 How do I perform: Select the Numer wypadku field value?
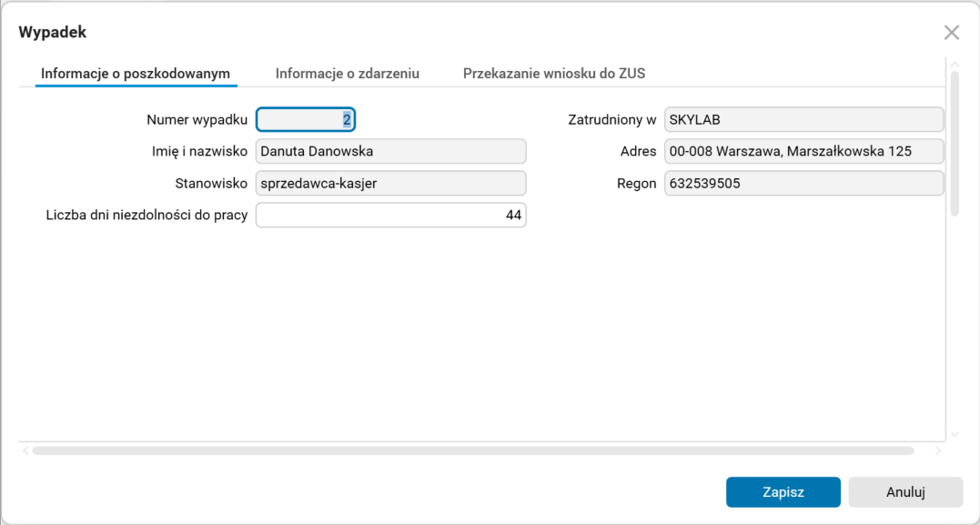pos(306,119)
